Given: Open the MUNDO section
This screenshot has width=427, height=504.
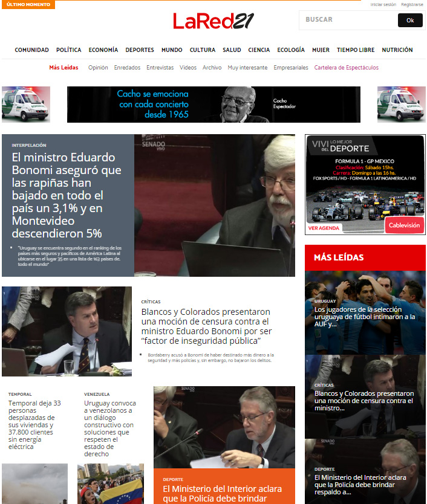Looking at the screenshot, I should [172, 50].
